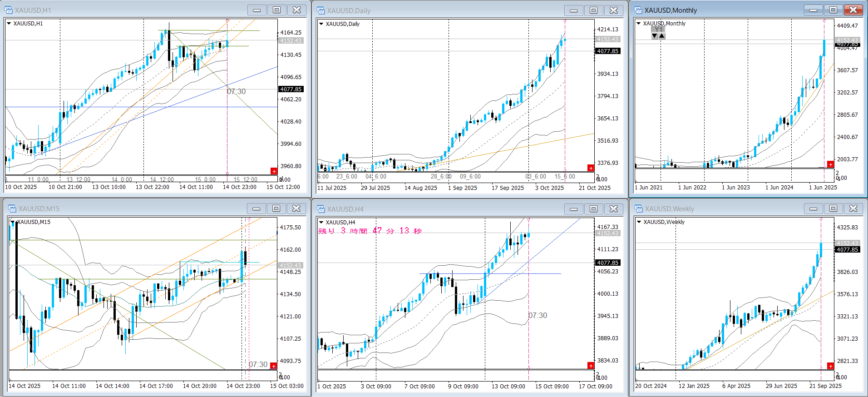Click the 07:30 time label in H4 chart

coord(538,315)
